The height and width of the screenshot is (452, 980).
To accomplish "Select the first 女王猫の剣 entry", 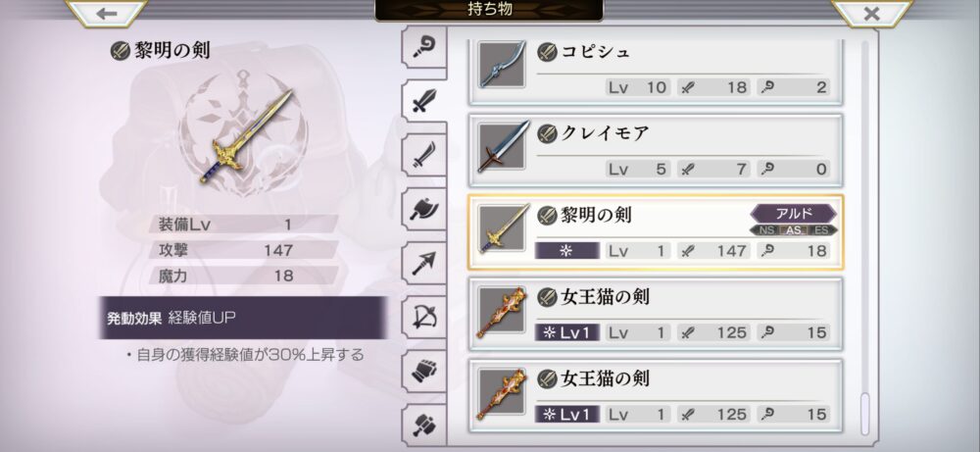I will coord(656,314).
